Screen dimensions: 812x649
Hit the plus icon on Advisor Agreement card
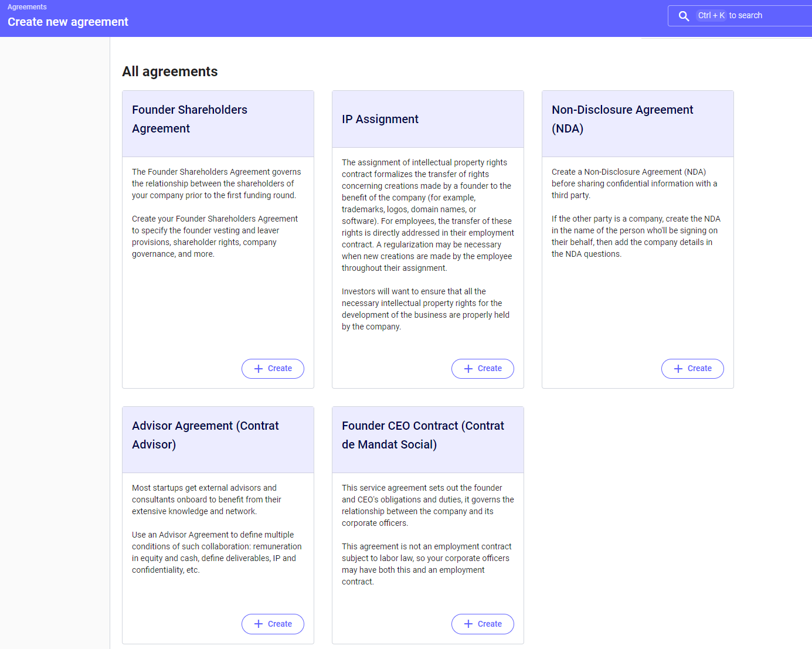pos(259,624)
